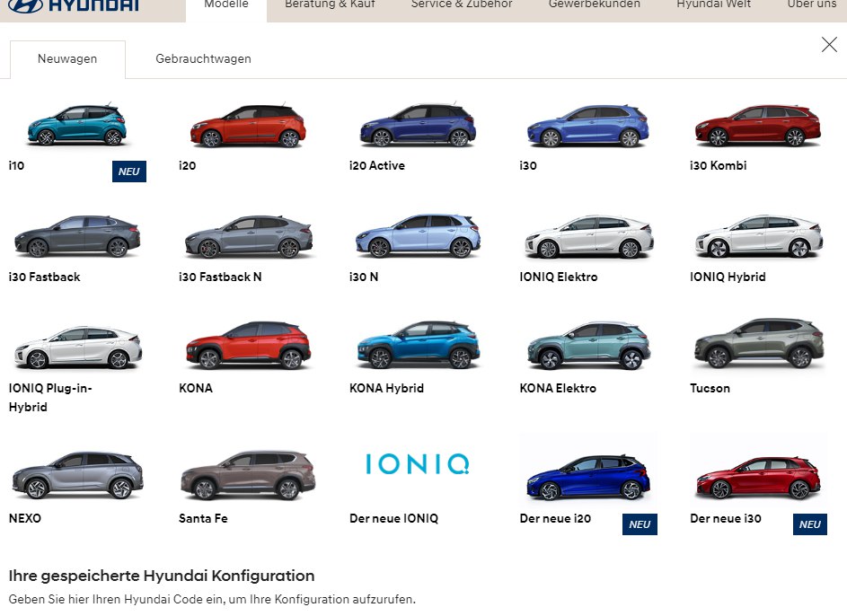Open the IONIQ Plug-in-Hybrid text link

tap(50, 398)
